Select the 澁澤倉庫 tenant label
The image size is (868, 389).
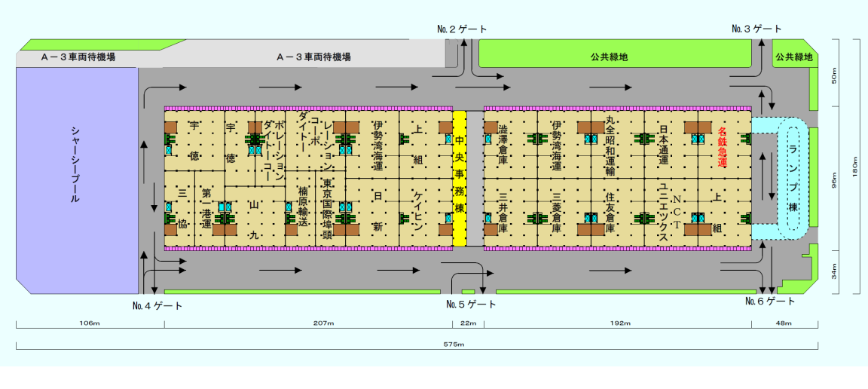[x=503, y=144]
